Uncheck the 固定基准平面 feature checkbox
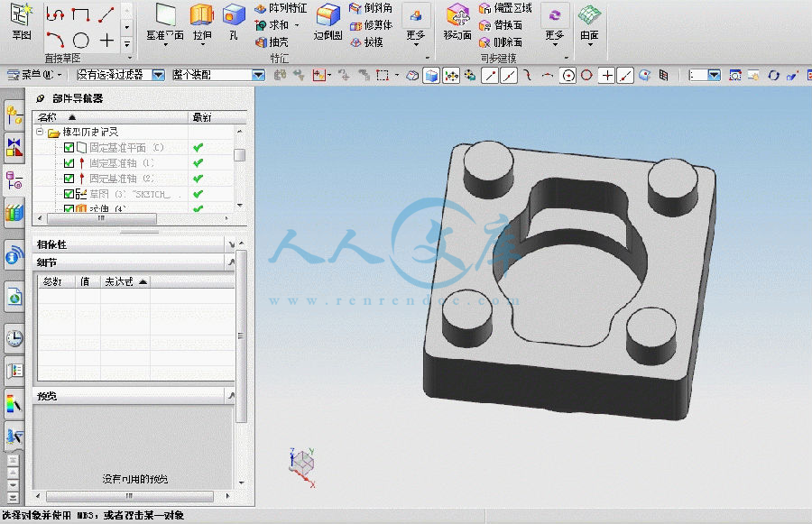The width and height of the screenshot is (812, 524). [69, 148]
